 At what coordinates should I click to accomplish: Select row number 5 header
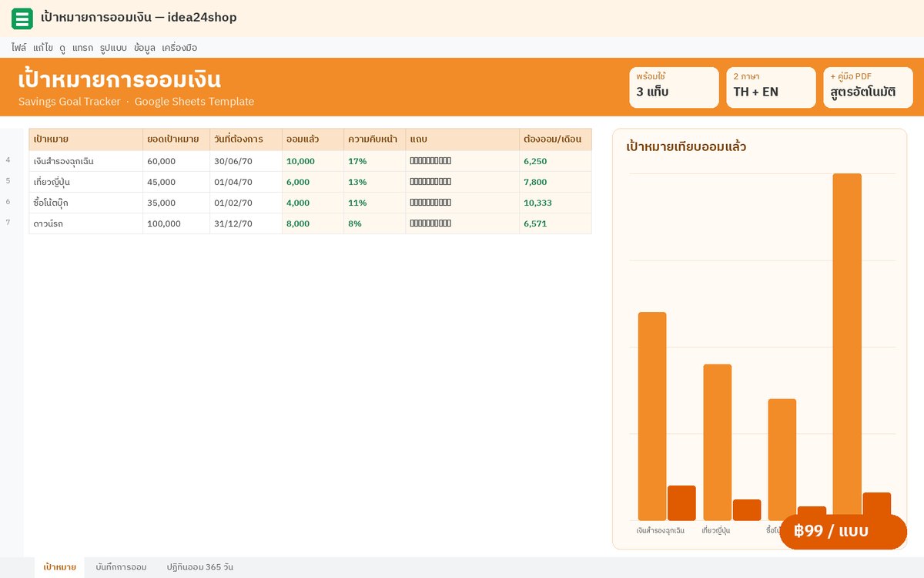pos(8,181)
